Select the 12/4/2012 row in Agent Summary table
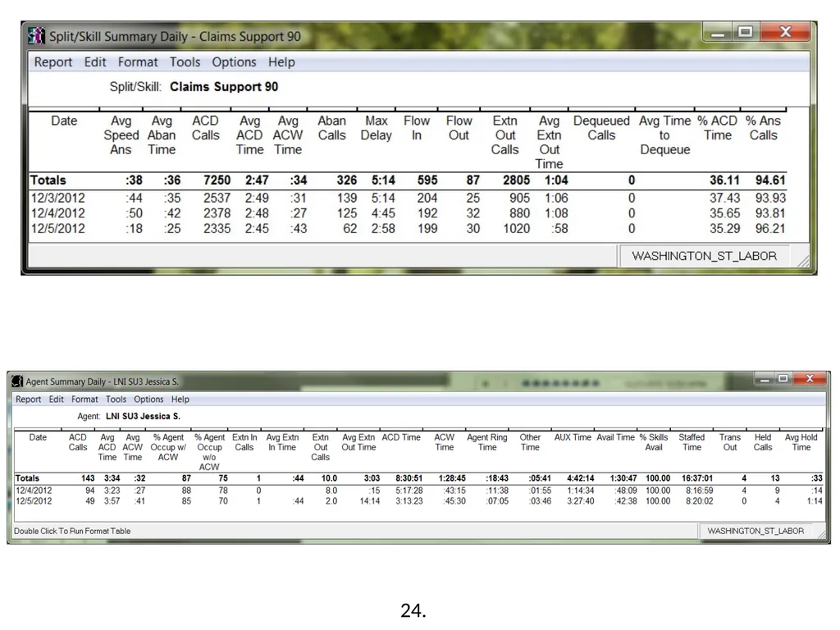Image resolution: width=840 pixels, height=630 pixels. tap(419, 491)
